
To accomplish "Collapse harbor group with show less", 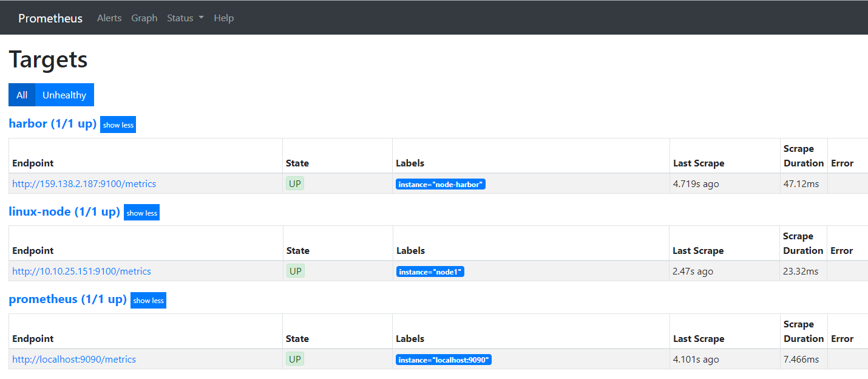I will click(118, 125).
